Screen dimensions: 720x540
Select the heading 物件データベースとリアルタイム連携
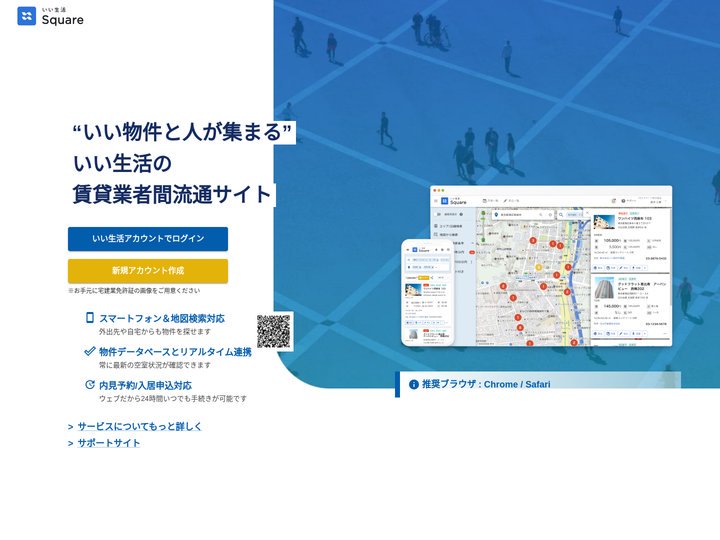tap(175, 352)
